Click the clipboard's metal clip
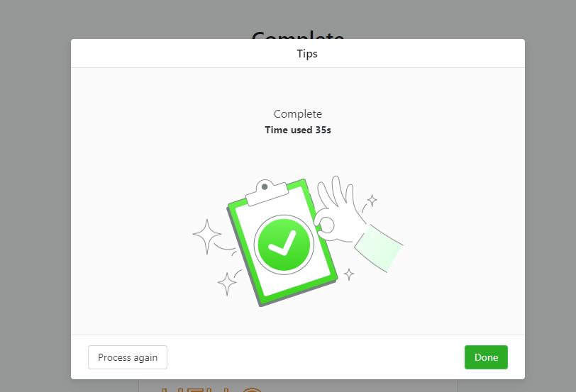This screenshot has height=392, width=576. (x=267, y=193)
